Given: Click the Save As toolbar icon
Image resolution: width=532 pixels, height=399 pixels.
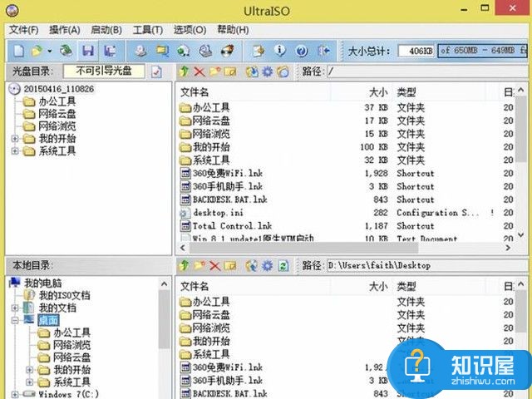Looking at the screenshot, I should coord(110,51).
